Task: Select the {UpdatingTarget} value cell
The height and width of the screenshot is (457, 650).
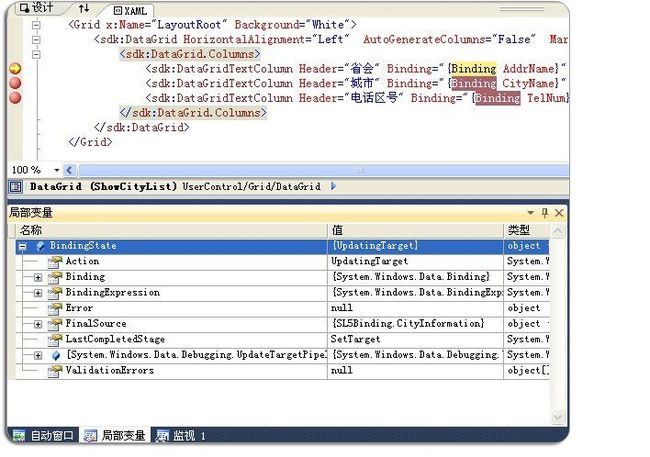Action: point(416,246)
